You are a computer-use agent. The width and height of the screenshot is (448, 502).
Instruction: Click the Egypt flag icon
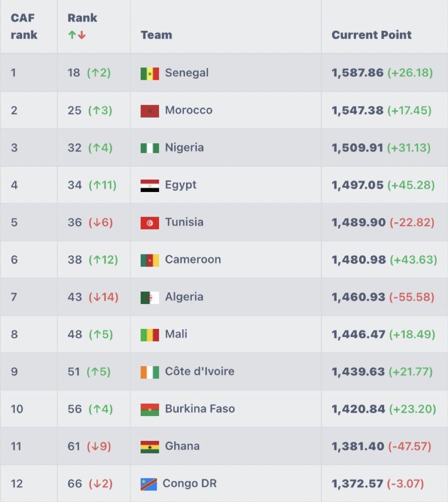coord(150,186)
